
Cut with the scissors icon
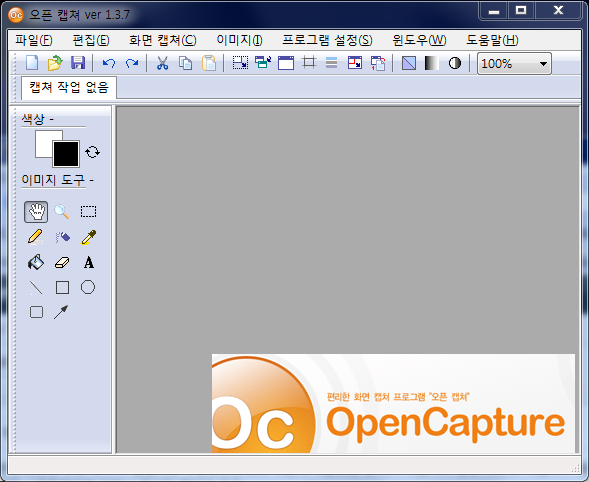[162, 63]
